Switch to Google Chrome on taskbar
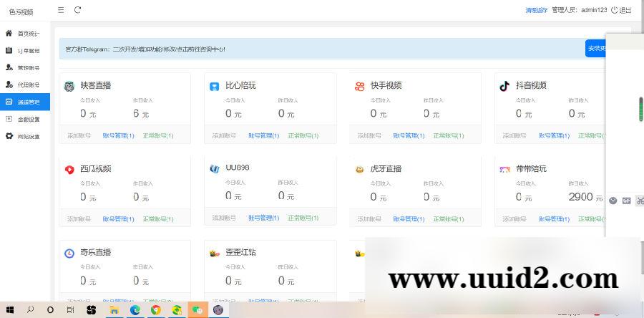The image size is (644, 318). (x=156, y=310)
